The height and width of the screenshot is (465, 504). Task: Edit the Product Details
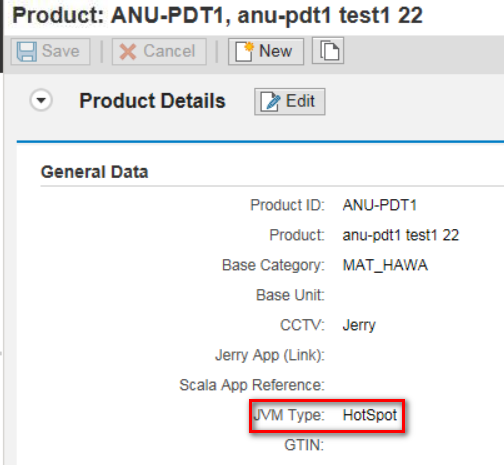[290, 101]
